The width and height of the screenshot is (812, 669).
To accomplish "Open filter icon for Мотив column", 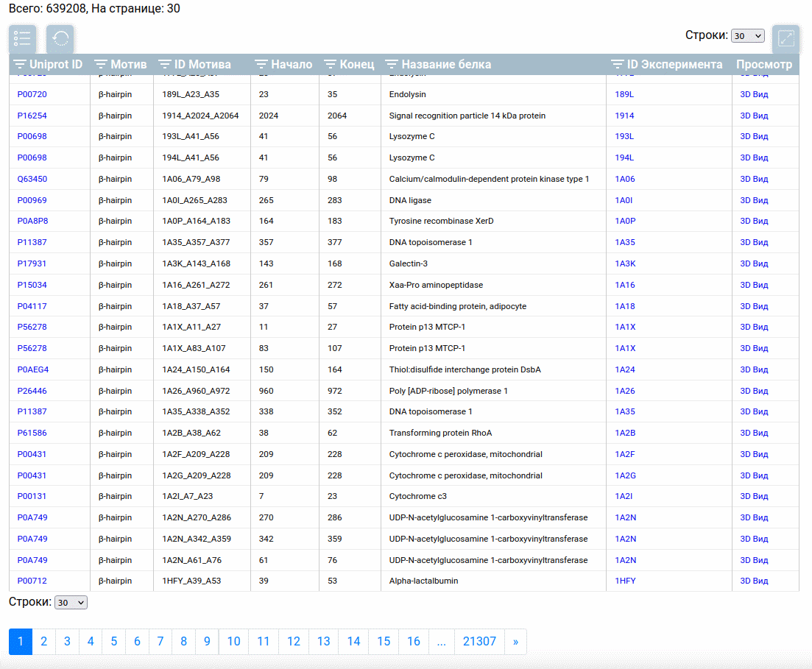I will click(x=100, y=64).
